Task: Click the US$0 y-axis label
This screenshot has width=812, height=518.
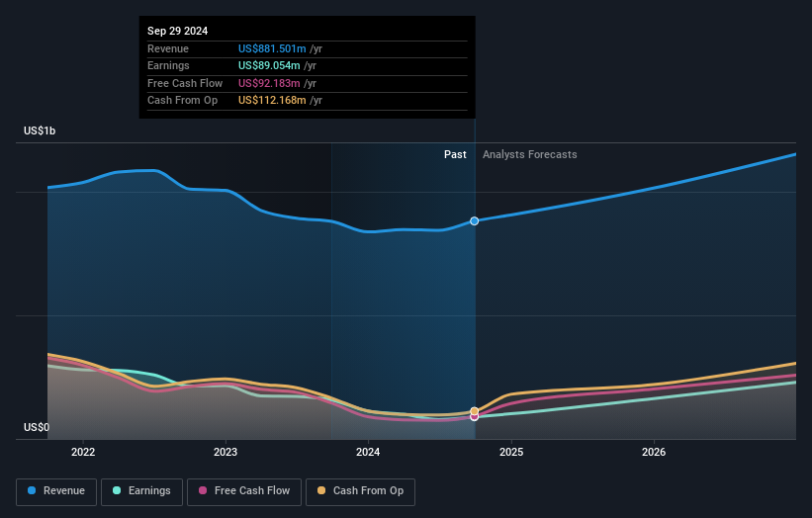Action: (x=37, y=427)
